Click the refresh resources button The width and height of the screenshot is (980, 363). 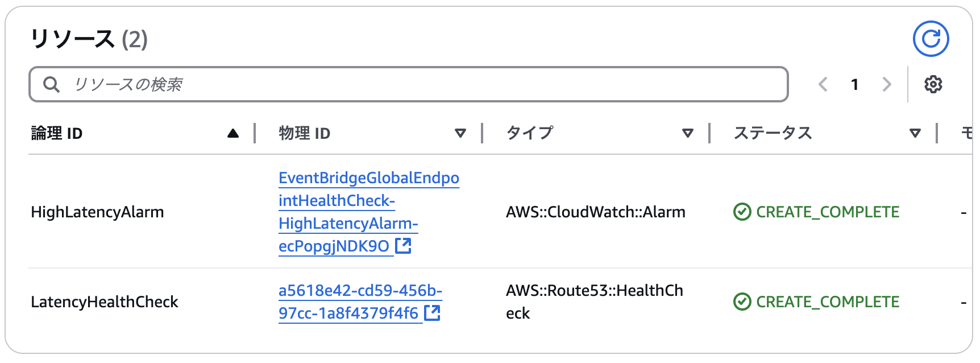click(931, 39)
